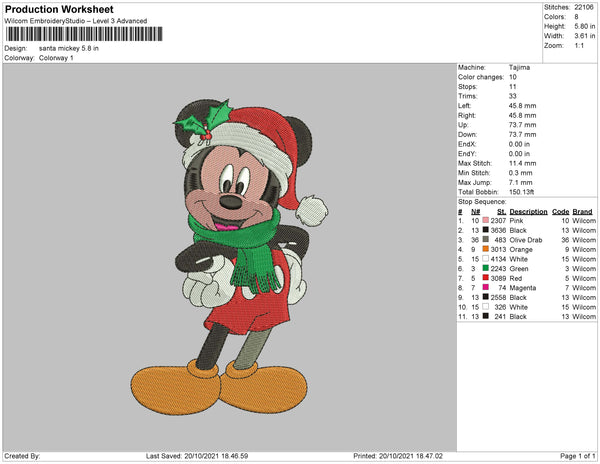Click the Production Worksheet title
This screenshot has width=600, height=464.
coord(59,9)
